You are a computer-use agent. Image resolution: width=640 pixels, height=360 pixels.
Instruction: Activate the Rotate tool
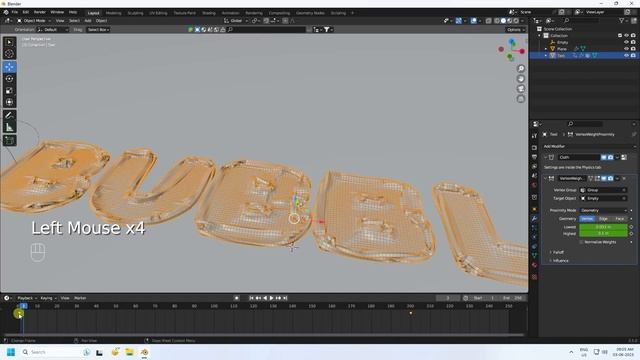pyautogui.click(x=9, y=79)
